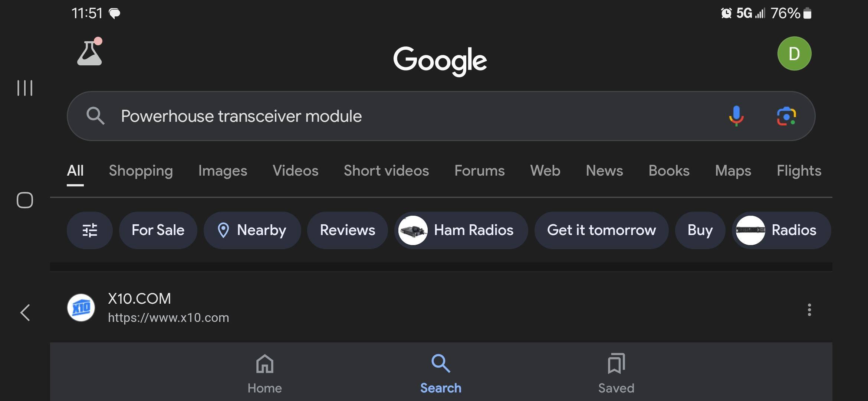Switch to the Images tab

click(x=223, y=171)
